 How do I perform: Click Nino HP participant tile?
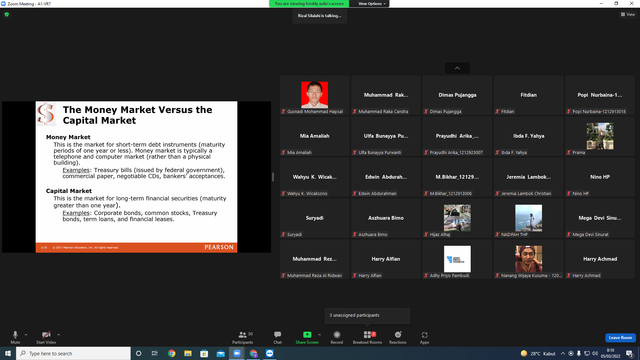tap(600, 177)
